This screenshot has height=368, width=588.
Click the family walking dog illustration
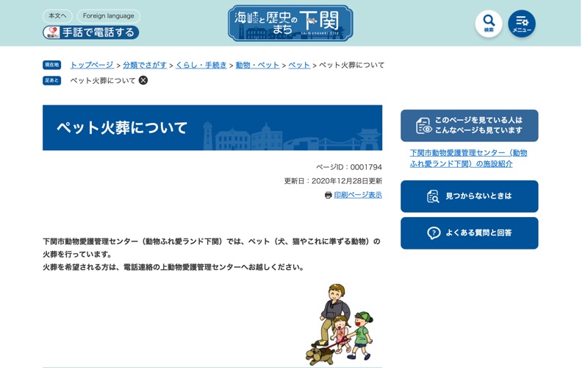(x=340, y=325)
